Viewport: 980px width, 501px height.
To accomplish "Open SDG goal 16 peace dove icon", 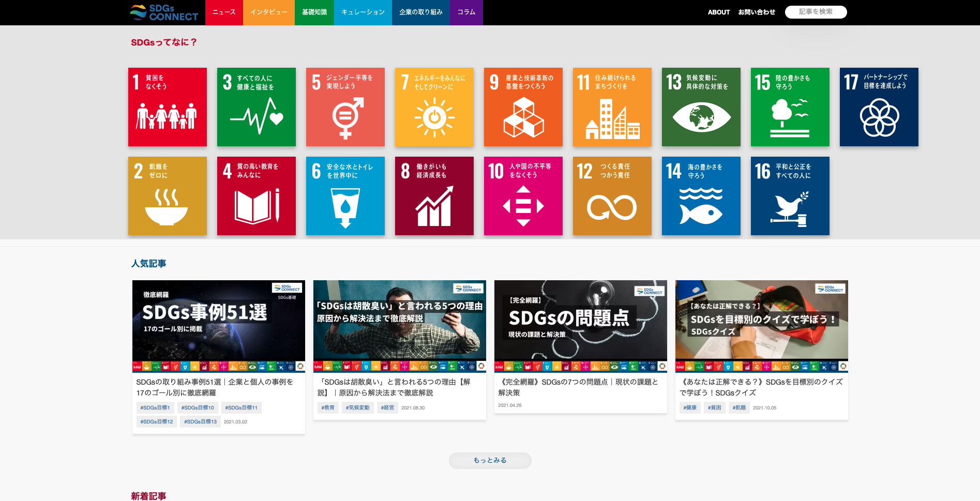I will (x=790, y=196).
